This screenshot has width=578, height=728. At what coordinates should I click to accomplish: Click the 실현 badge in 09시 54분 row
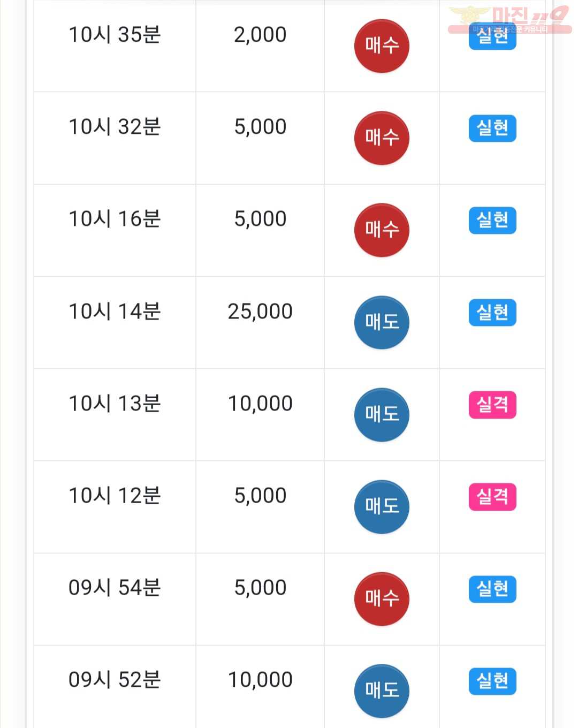pos(492,589)
